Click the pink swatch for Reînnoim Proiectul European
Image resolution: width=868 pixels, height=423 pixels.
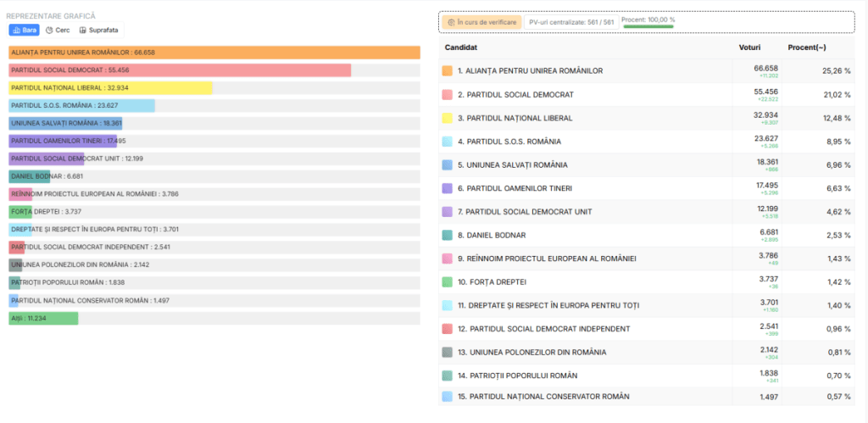tap(448, 259)
